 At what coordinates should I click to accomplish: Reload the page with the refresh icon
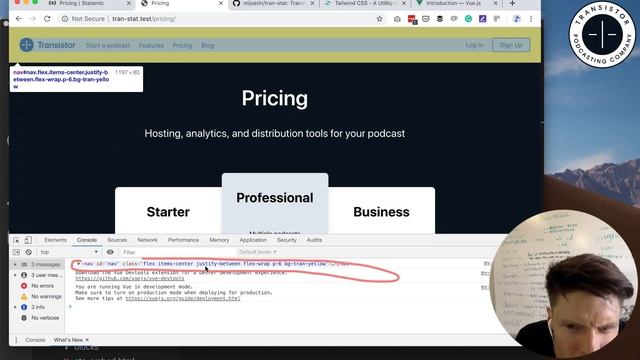(47, 19)
